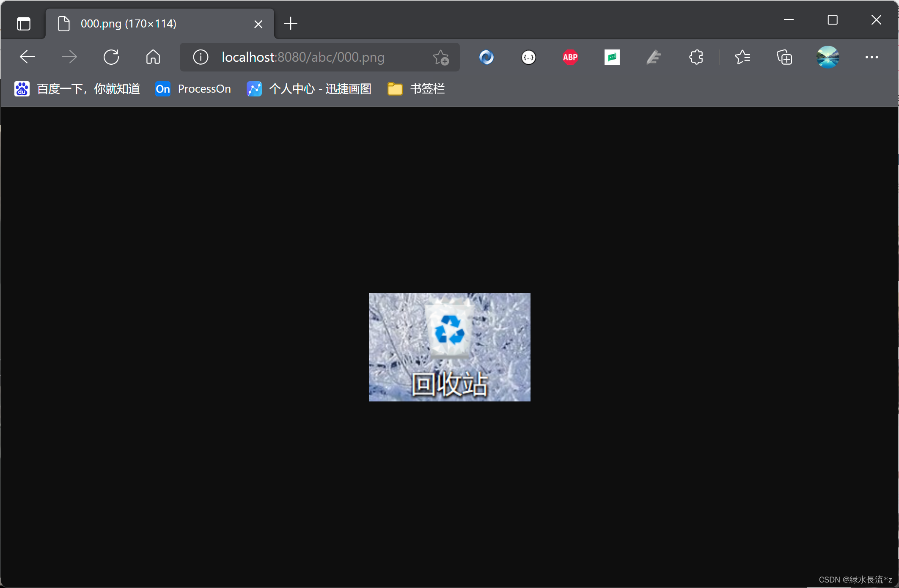This screenshot has height=588, width=899.
Task: Open the user profile avatar
Action: 828,57
